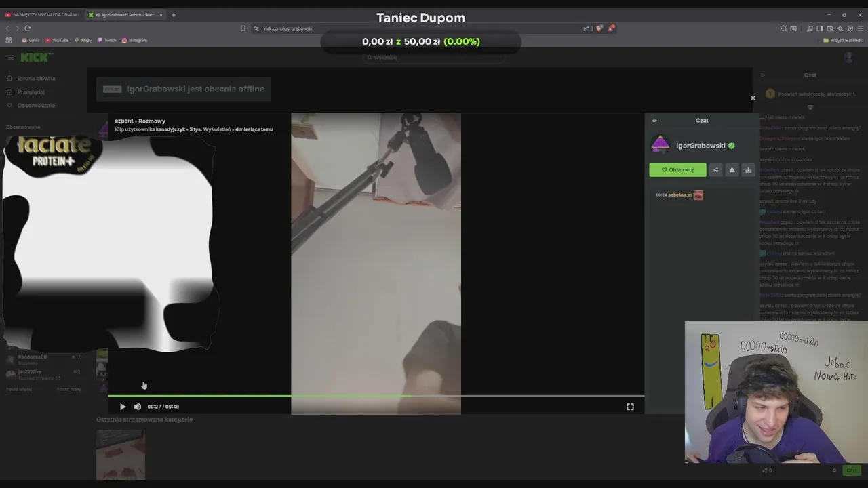
Task: Collapse the clip chat panel icon
Action: point(654,121)
